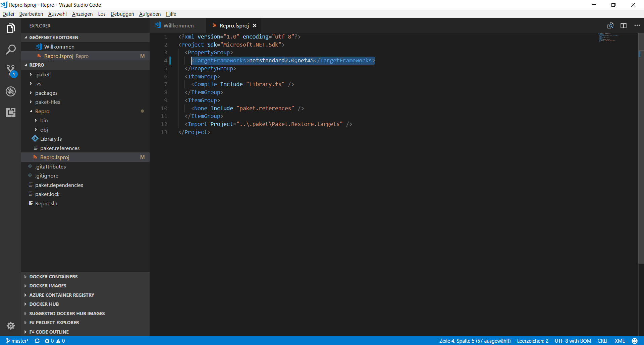Click the Split Editor icon
Viewport: 644px width, 345px height.
click(x=624, y=25)
